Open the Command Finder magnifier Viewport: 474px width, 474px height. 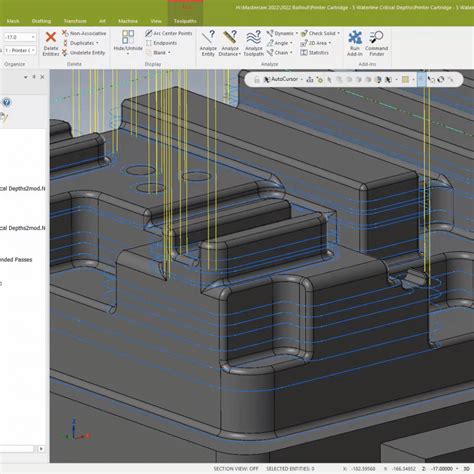376,37
